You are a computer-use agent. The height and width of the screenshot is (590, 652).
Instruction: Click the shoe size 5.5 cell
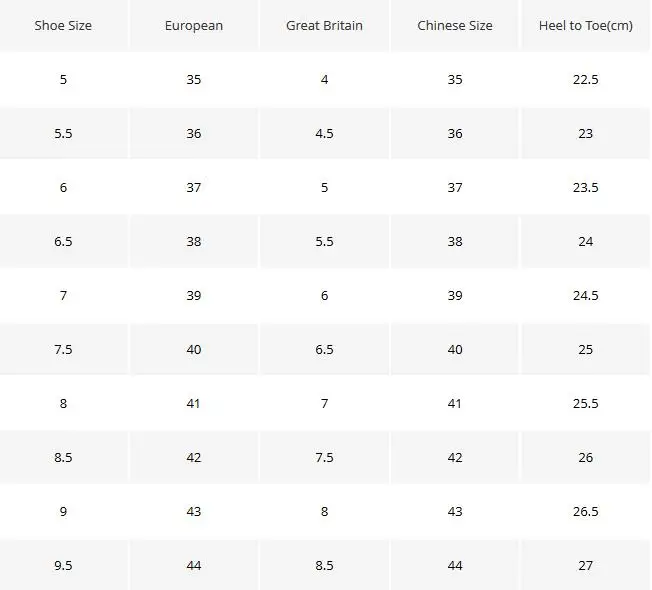coord(63,133)
